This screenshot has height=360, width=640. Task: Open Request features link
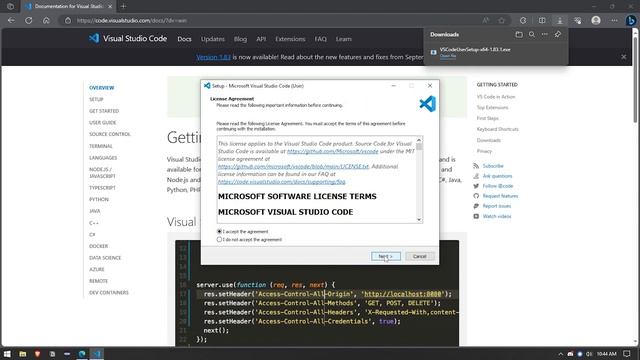click(x=500, y=196)
